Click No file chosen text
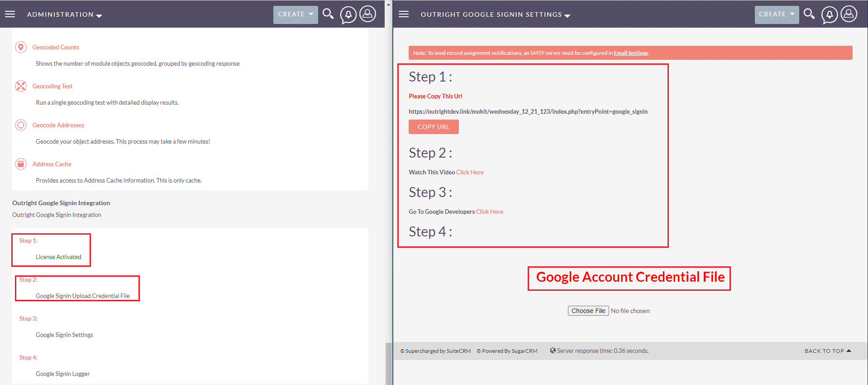The width and height of the screenshot is (868, 385). click(630, 311)
